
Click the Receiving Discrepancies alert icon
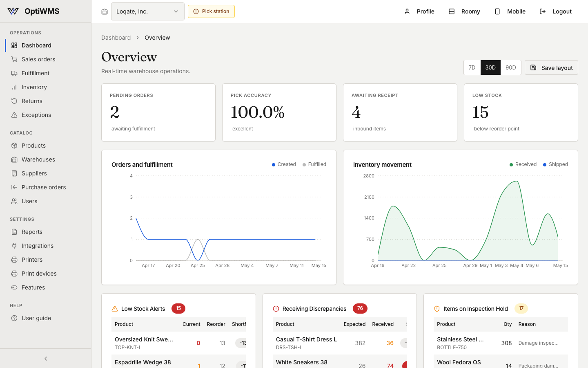pos(276,309)
